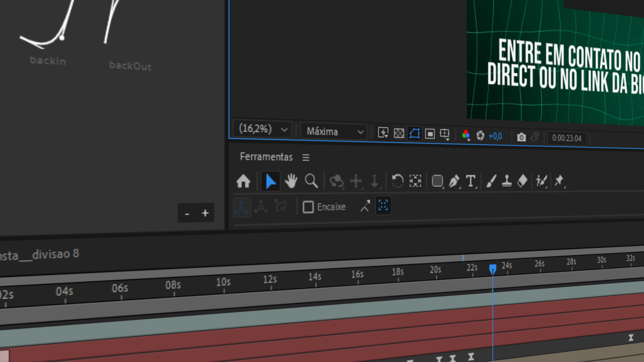The width and height of the screenshot is (644, 362).
Task: Select the Eraser tool
Action: [x=522, y=181]
